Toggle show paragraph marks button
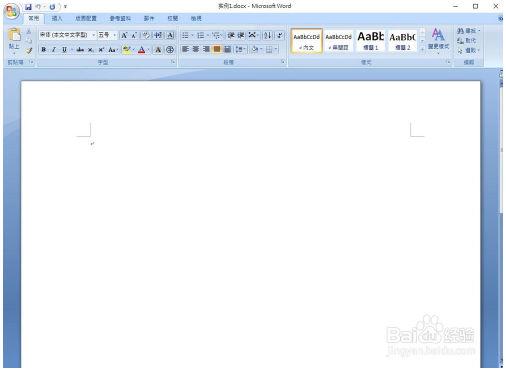This screenshot has height=371, width=506. 280,35
